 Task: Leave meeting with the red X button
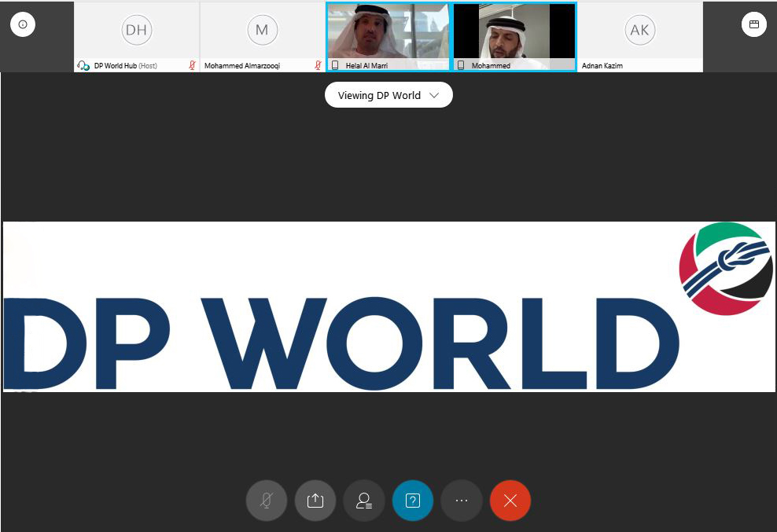(510, 501)
